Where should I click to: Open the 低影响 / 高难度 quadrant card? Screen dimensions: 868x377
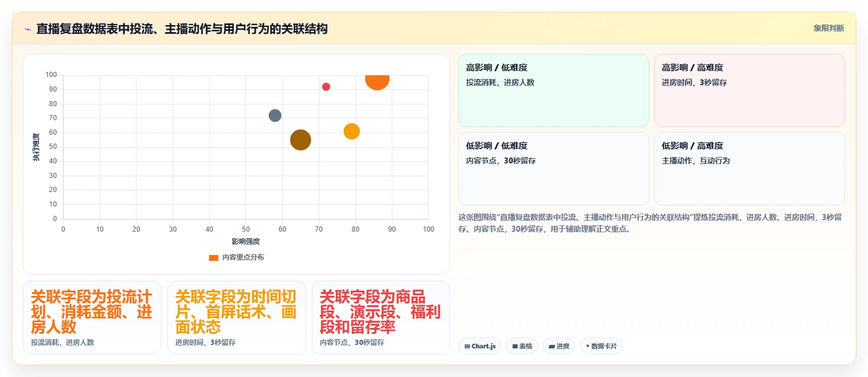749,169
